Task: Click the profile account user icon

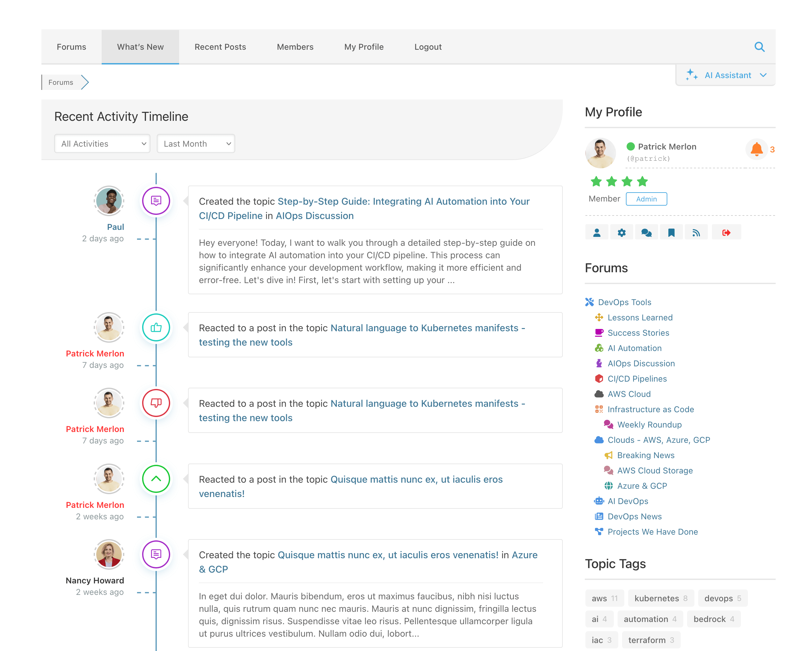Action: (x=597, y=232)
